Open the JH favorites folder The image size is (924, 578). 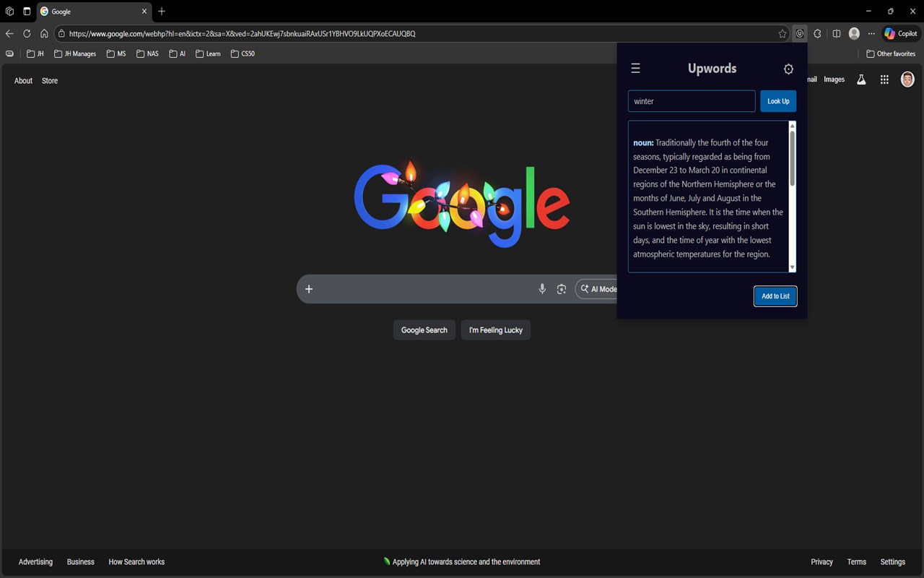(35, 53)
